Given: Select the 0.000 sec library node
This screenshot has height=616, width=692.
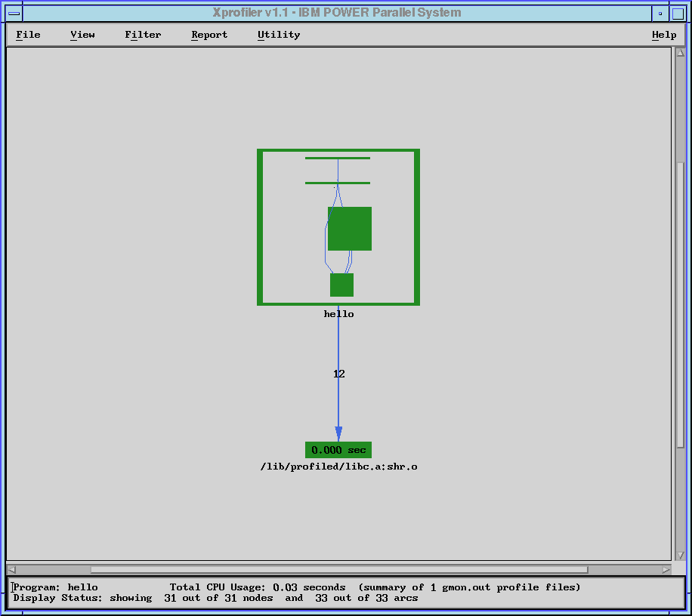Looking at the screenshot, I should 338,450.
